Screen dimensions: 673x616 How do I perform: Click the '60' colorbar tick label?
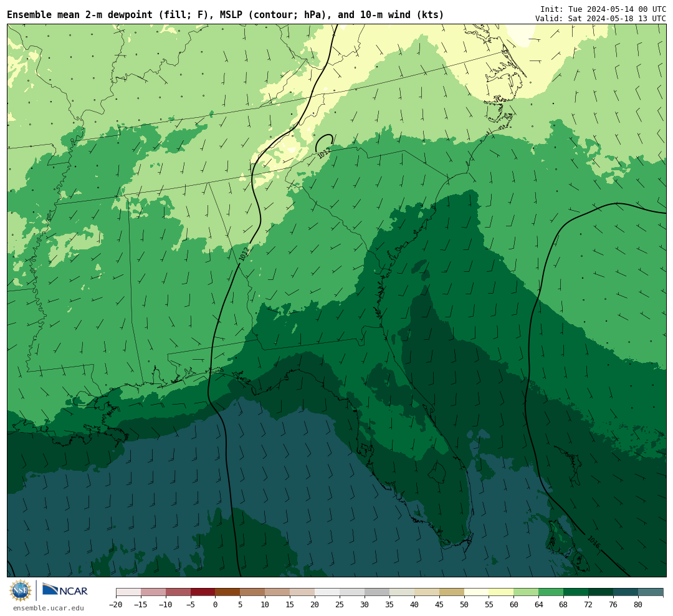point(514,605)
